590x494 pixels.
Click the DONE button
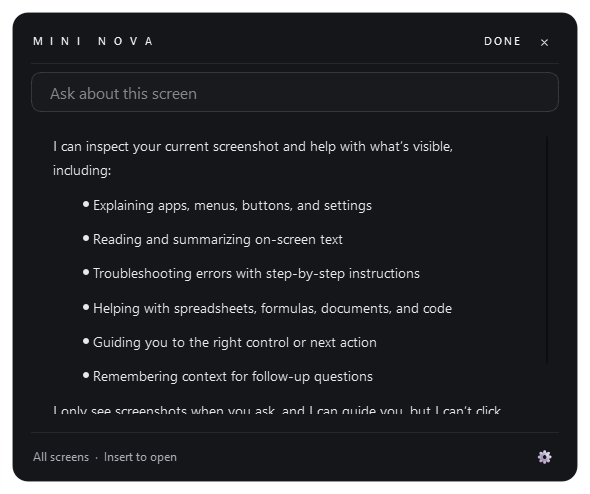pyautogui.click(x=502, y=41)
